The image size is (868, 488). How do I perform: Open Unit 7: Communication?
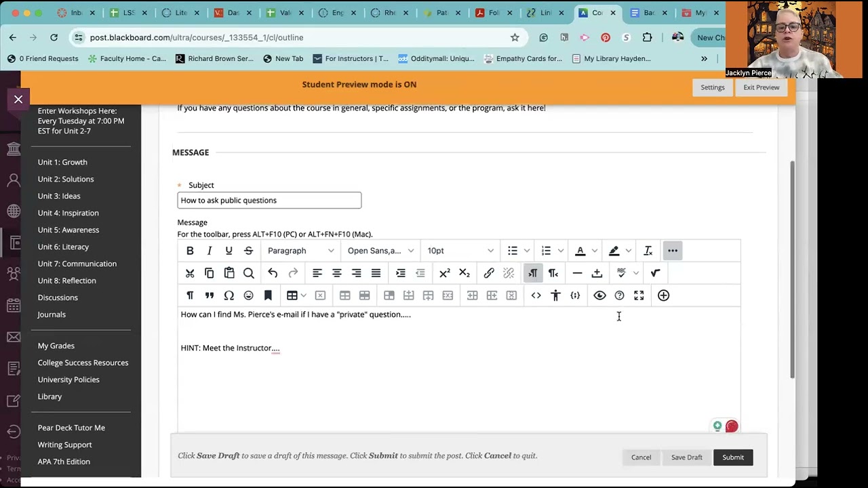click(77, 264)
